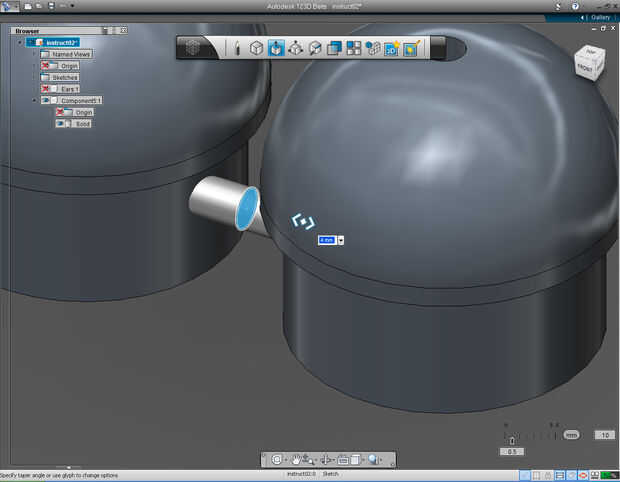Click the Zoom tool in navigation bar
The image size is (620, 482).
[x=308, y=459]
